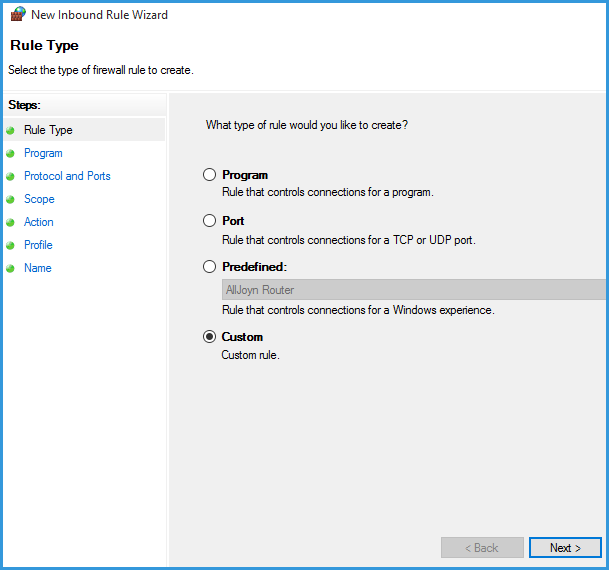Open the Scope step link

pos(39,199)
